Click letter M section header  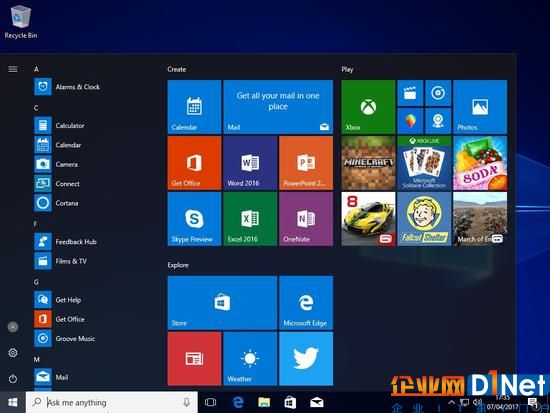click(x=37, y=359)
